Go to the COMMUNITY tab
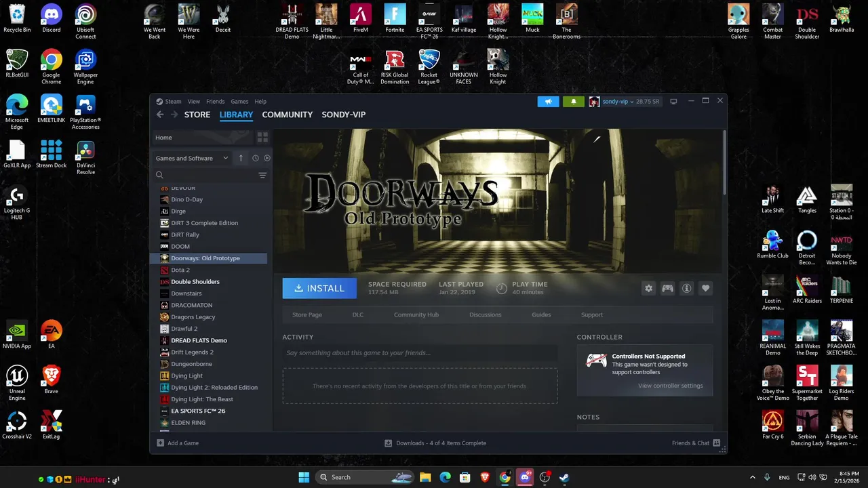This screenshot has height=488, width=868. (x=288, y=115)
